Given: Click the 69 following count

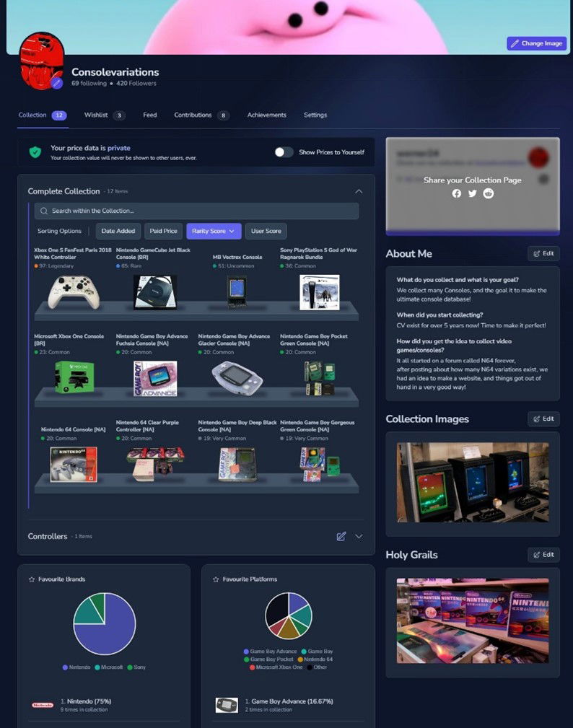Looking at the screenshot, I should point(89,84).
